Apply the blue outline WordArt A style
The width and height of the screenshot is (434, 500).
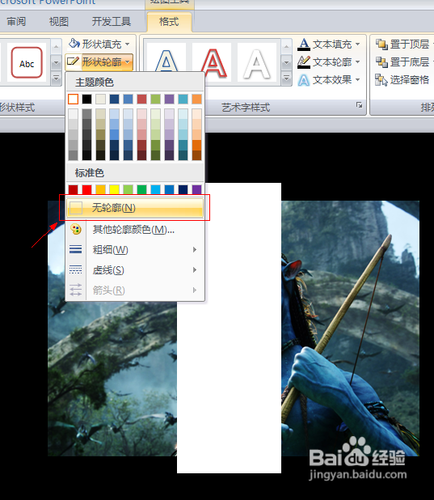pyautogui.click(x=167, y=62)
